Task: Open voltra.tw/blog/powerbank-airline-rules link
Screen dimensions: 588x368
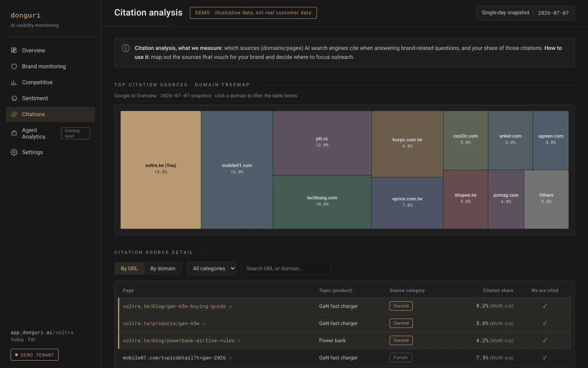Action: (179, 341)
